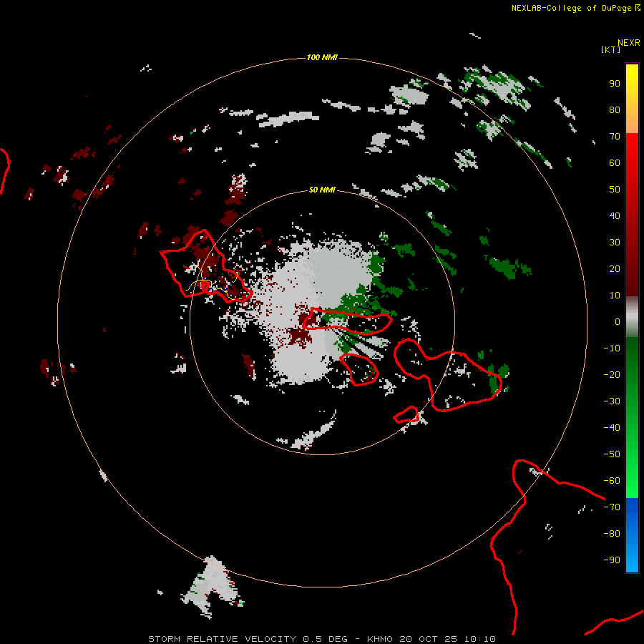The height and width of the screenshot is (644, 644).
Task: Click the -40 scale value
Action: click(x=612, y=428)
